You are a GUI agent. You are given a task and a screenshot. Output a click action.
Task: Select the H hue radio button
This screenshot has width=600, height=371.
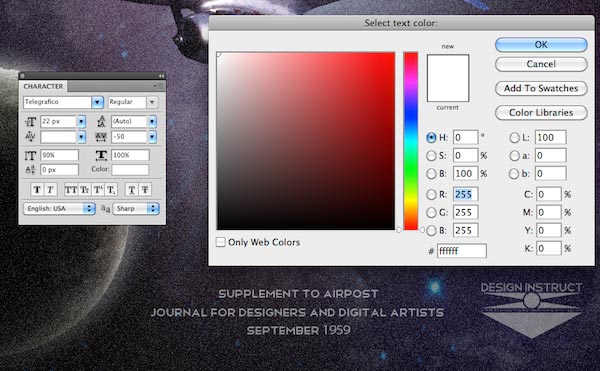(431, 138)
